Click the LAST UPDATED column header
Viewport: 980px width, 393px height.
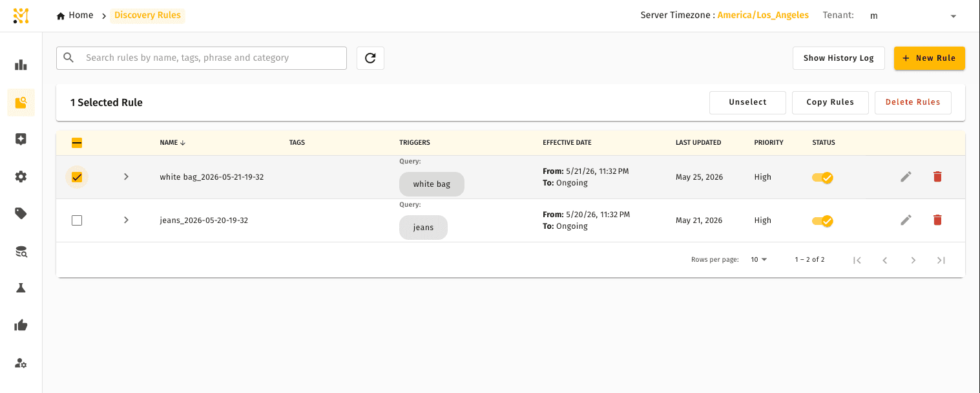coord(698,143)
